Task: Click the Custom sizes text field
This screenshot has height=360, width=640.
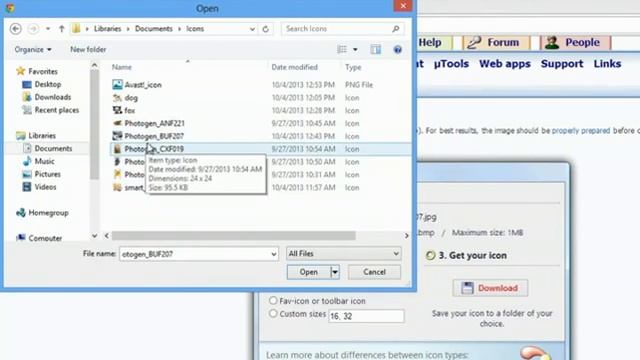Action: click(x=366, y=316)
